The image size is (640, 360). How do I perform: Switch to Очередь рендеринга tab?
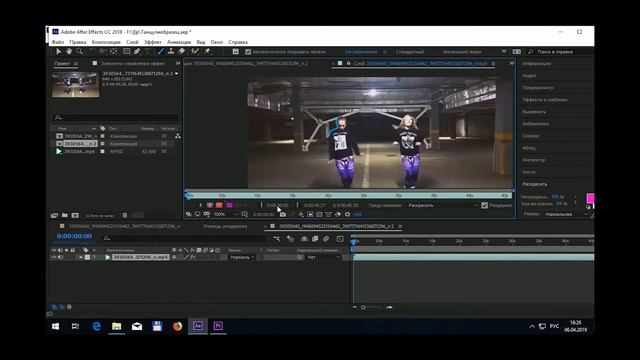point(225,226)
